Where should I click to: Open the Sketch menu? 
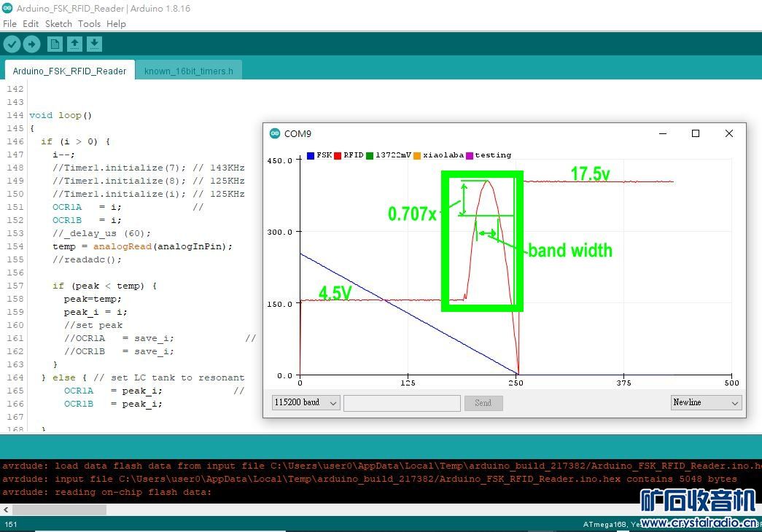[x=58, y=23]
